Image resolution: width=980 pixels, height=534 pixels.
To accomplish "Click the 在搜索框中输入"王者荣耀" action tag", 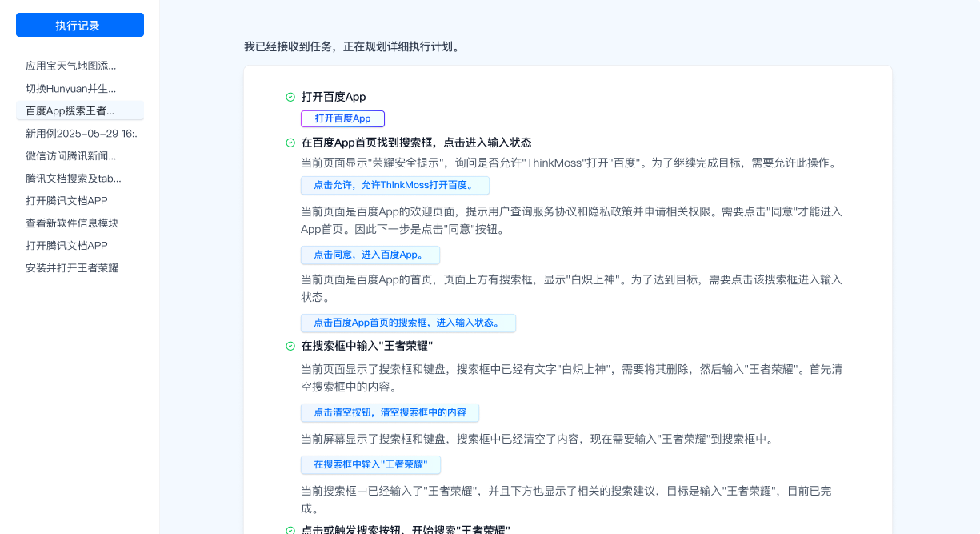I will pyautogui.click(x=370, y=464).
